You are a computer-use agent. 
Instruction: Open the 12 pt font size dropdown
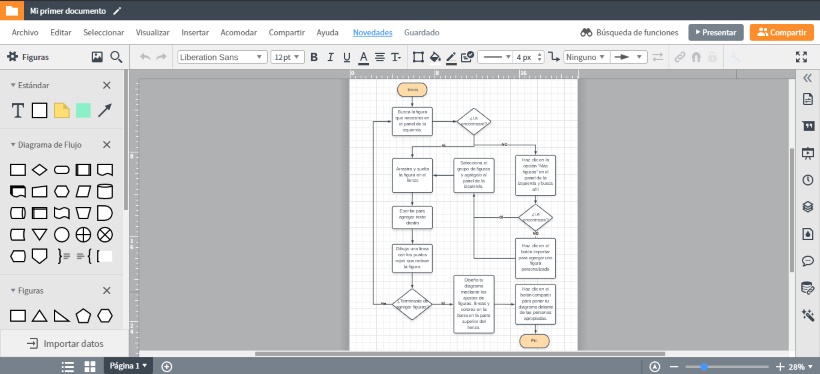click(288, 57)
